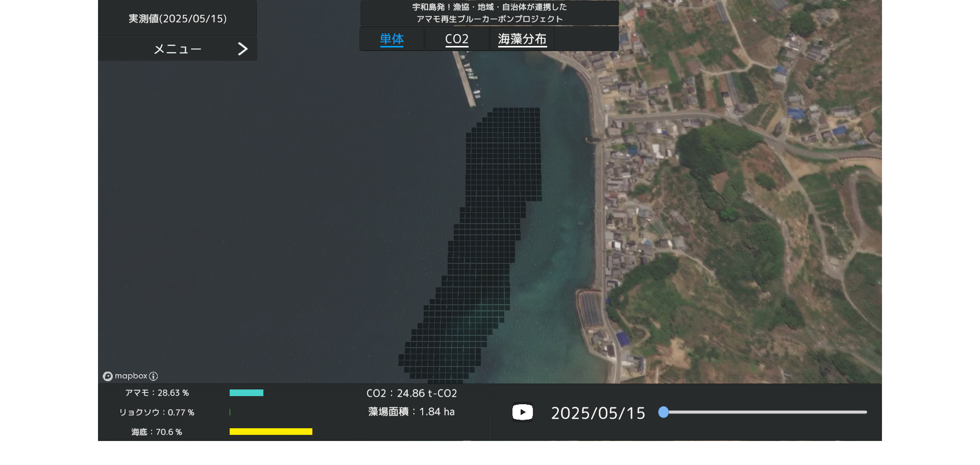This screenshot has height=465, width=980.
Task: Click the 藻場面積 1.84 ha readout
Action: (411, 412)
